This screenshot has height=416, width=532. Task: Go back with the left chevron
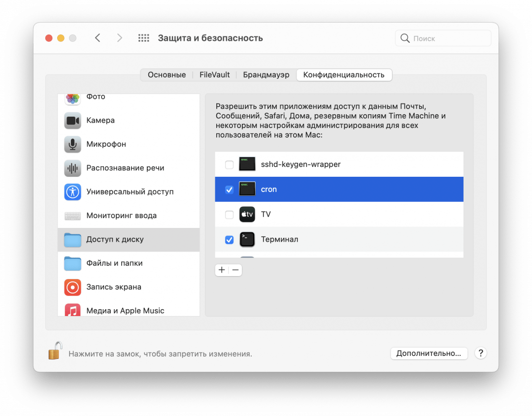point(98,38)
